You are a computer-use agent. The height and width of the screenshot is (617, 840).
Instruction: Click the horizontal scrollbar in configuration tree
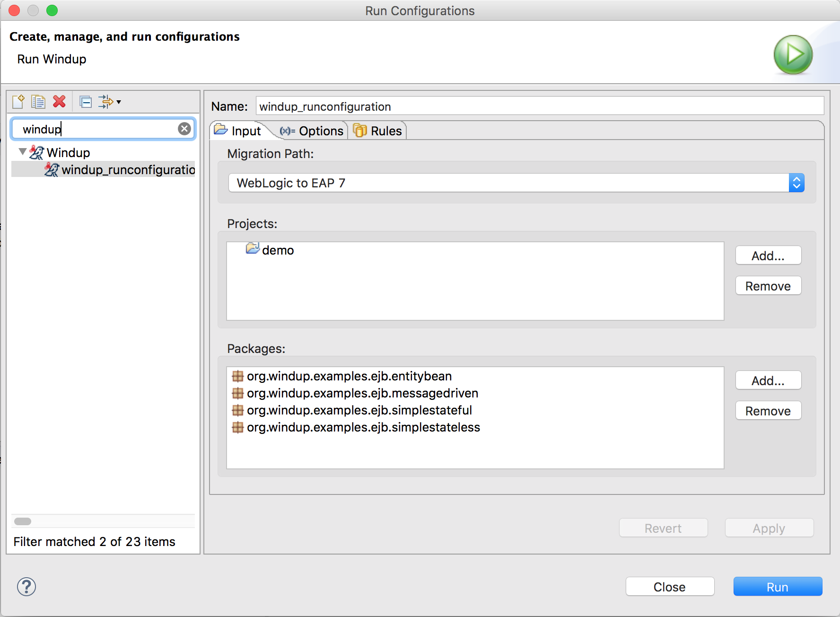tap(23, 521)
